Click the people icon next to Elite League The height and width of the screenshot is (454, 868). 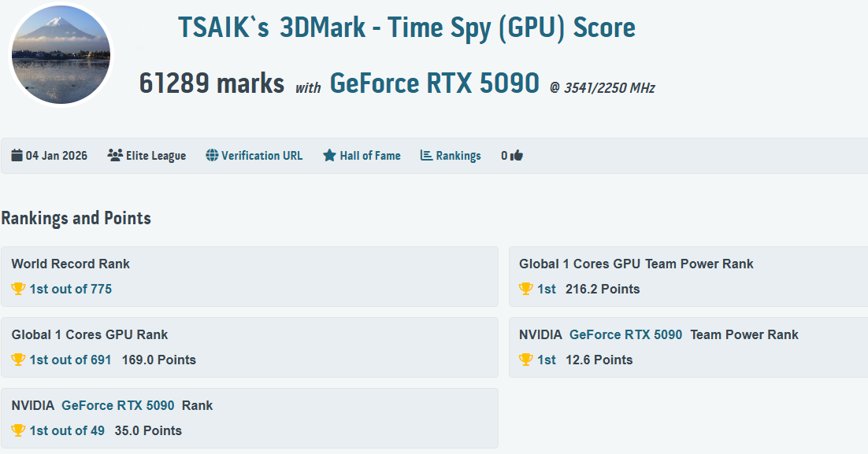pos(115,156)
